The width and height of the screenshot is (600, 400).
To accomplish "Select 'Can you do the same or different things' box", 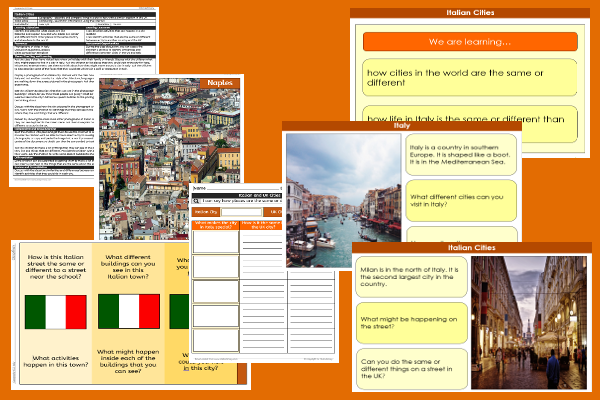I will click(412, 369).
